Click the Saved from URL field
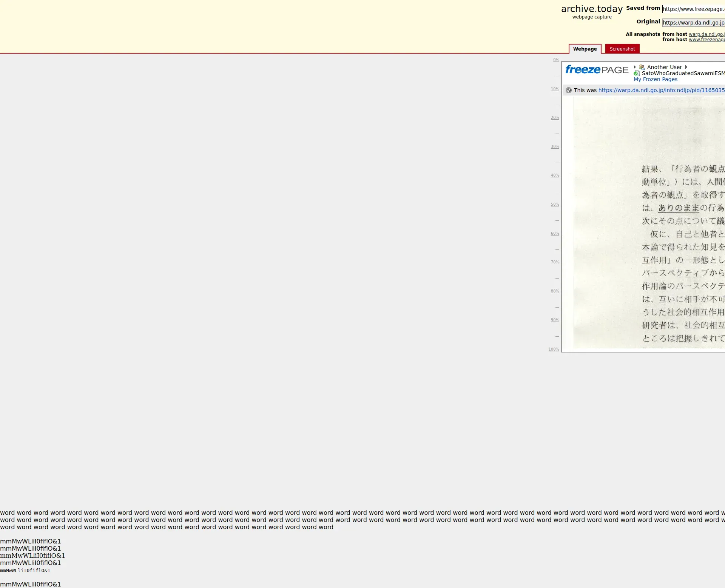 (693, 9)
